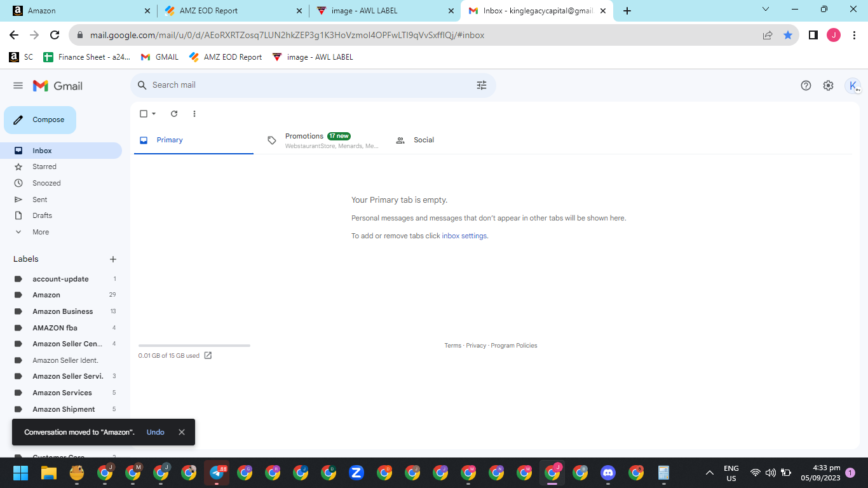Toggle Chrome side panel icon
Image resolution: width=868 pixels, height=488 pixels.
[813, 35]
